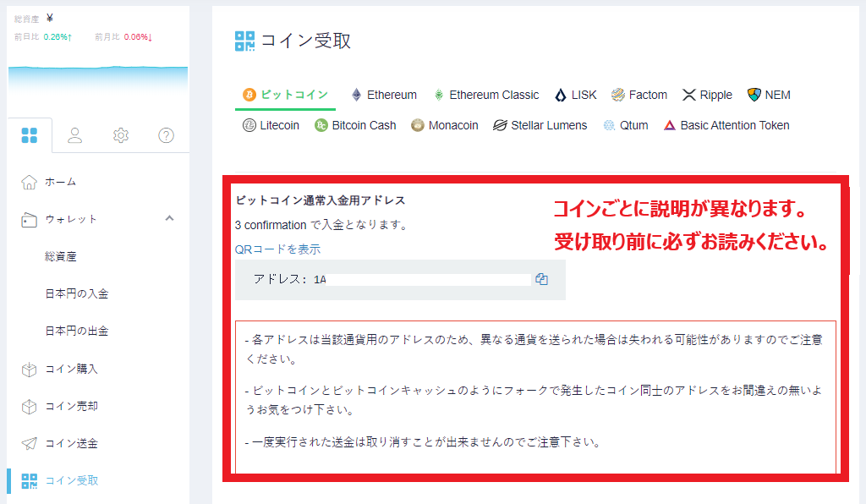The width and height of the screenshot is (866, 504).
Task: Open Total Assets (総資産) page
Action: [61, 257]
